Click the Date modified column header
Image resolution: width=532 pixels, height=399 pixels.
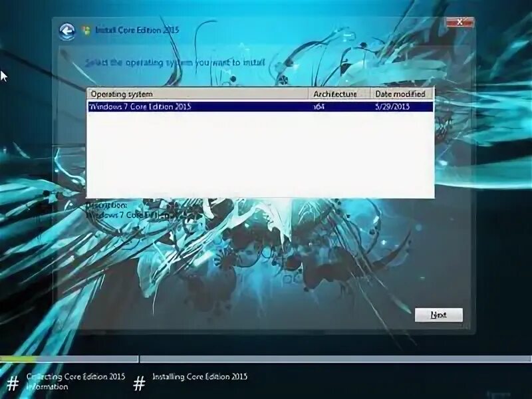(x=402, y=94)
